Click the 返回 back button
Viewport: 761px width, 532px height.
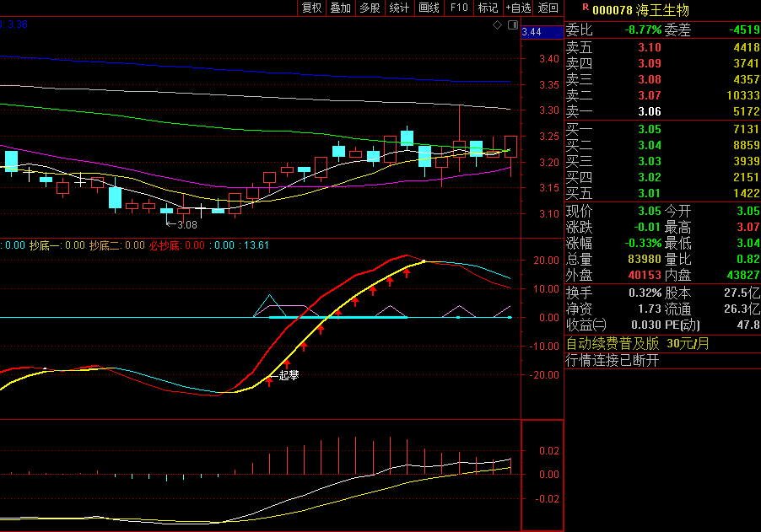548,8
